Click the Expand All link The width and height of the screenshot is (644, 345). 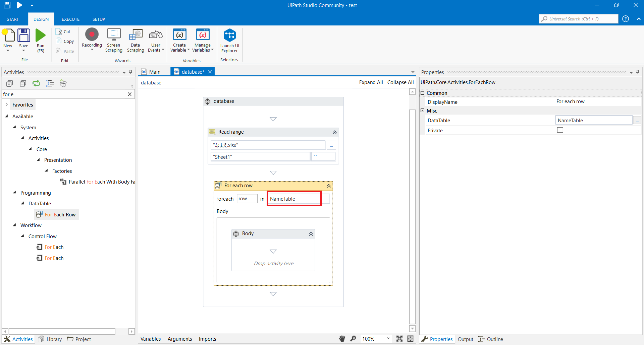(371, 82)
